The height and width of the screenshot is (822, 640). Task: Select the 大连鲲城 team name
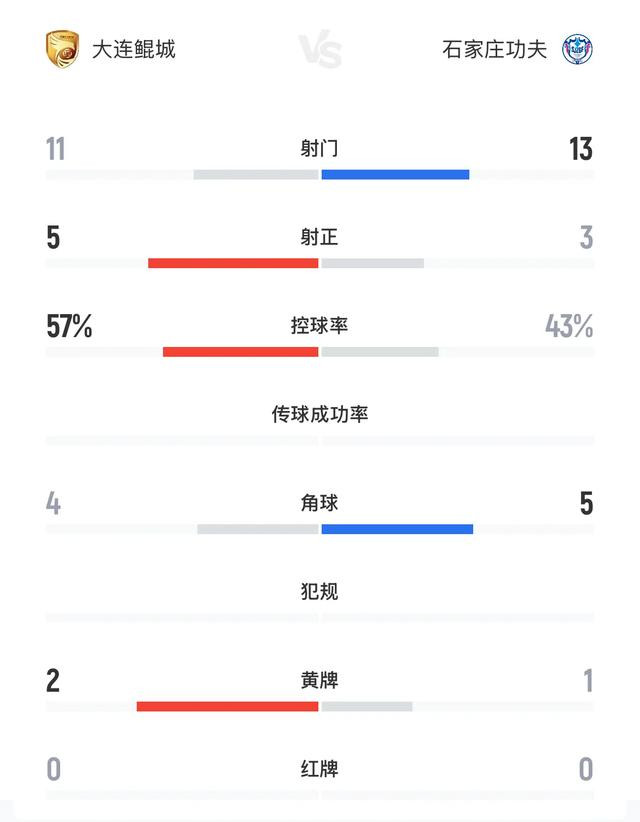click(134, 49)
